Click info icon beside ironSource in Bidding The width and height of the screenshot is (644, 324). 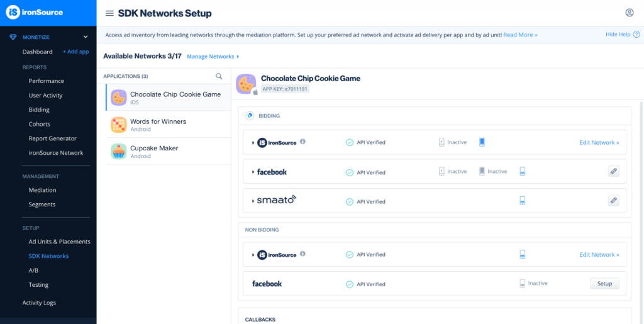click(303, 142)
